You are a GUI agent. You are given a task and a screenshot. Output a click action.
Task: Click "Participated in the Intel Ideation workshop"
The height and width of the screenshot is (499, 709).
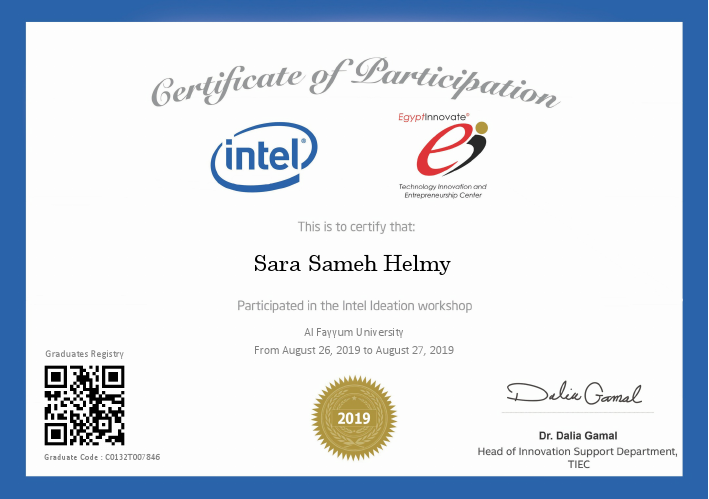click(x=354, y=306)
